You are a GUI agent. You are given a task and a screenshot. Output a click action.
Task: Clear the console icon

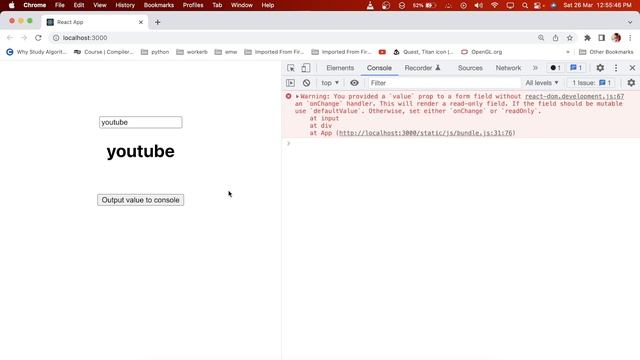306,83
